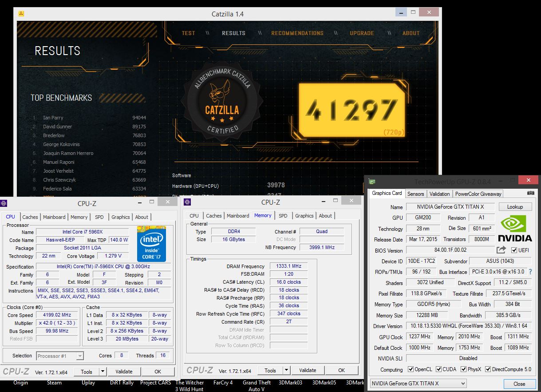This screenshot has height=392, width=541.
Task: Click the DRAM Frequency 1333.1 MHz value
Action: click(288, 266)
